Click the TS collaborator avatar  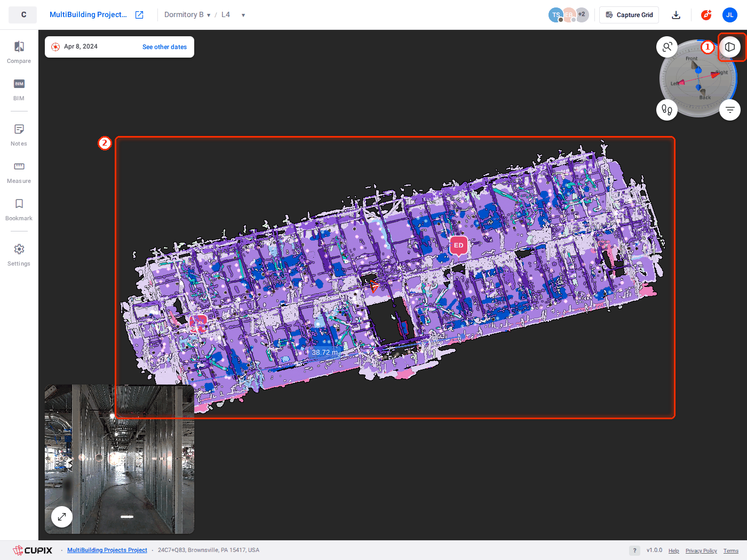(x=556, y=15)
